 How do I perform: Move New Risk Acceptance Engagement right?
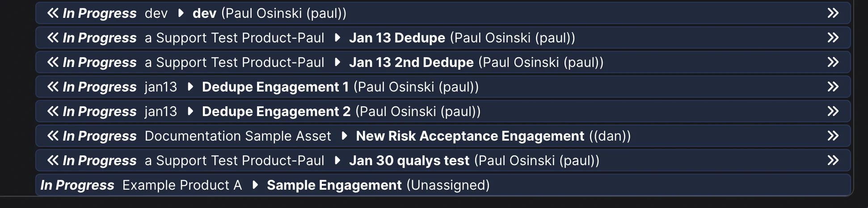click(x=833, y=136)
